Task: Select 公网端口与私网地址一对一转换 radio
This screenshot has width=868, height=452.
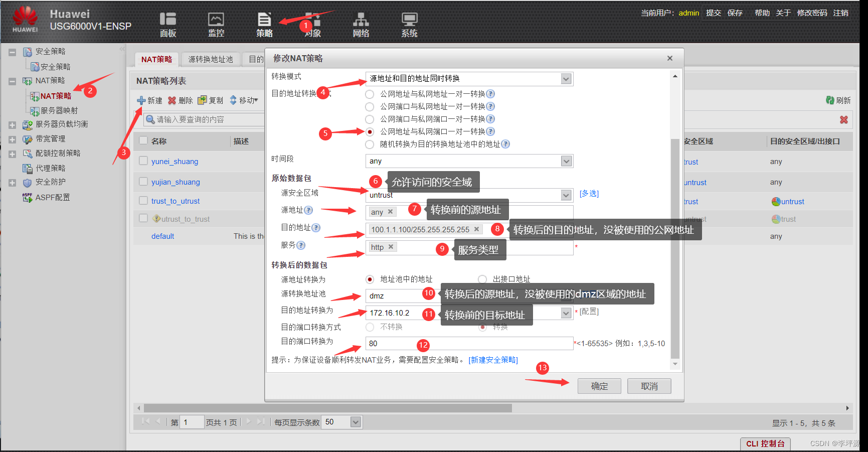Action: pyautogui.click(x=370, y=107)
